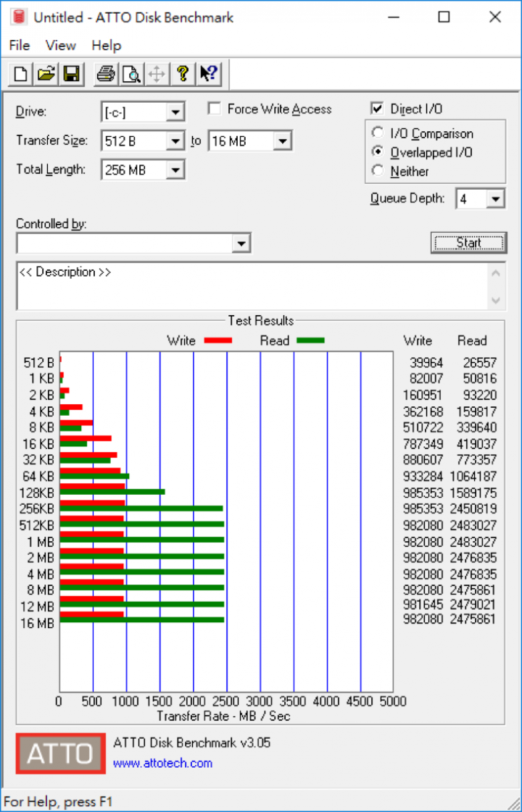This screenshot has width=522, height=812.
Task: Click the context Help pointer icon
Action: [210, 74]
